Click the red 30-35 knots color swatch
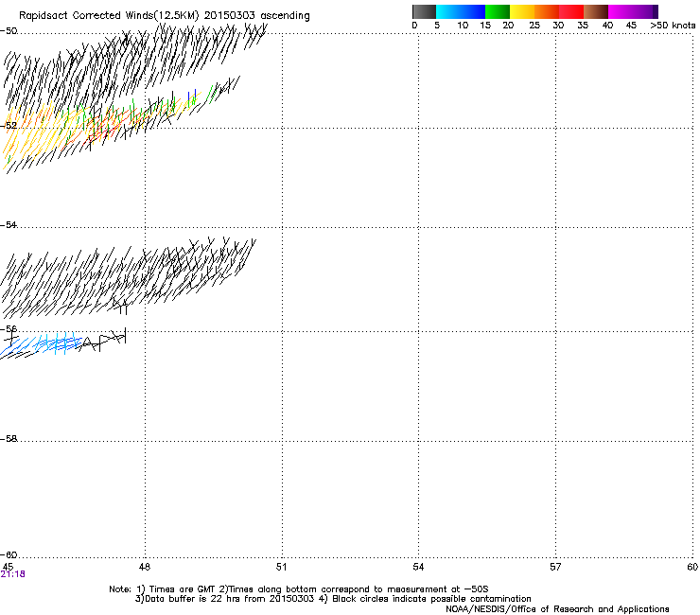The height and width of the screenshot is (615, 700). point(571,11)
